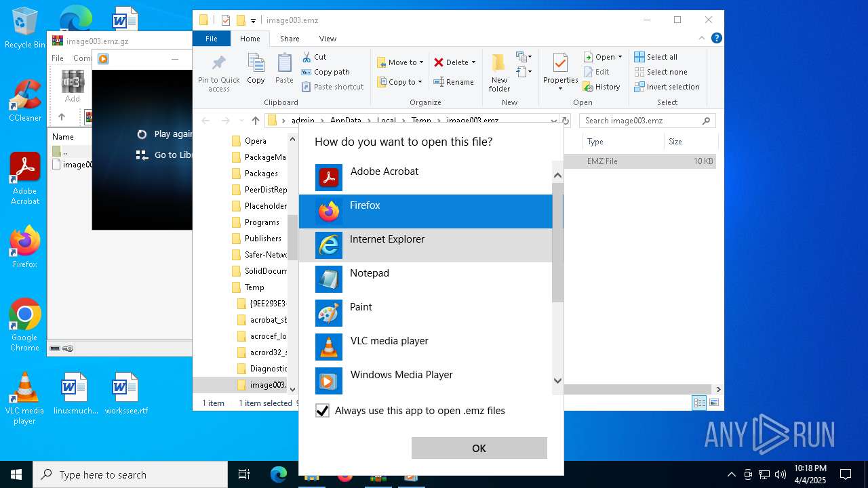Click Name column header in WinRAR
This screenshot has height=488, width=868.
(x=63, y=136)
